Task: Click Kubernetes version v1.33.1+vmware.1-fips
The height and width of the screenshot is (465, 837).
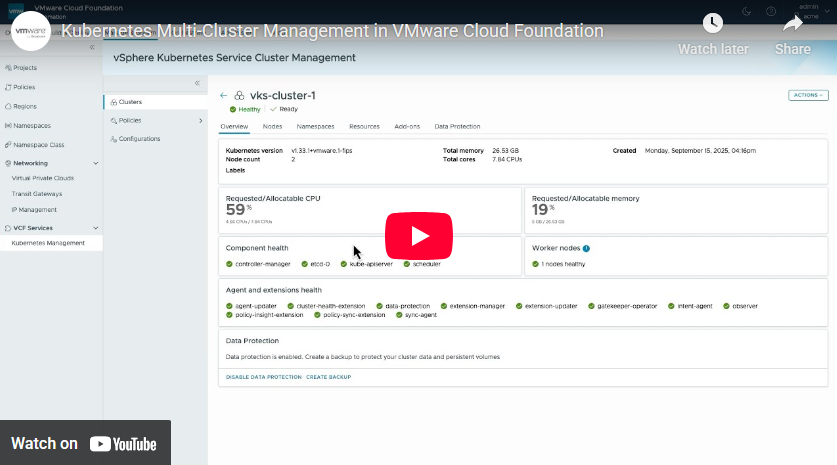Action: click(321, 151)
